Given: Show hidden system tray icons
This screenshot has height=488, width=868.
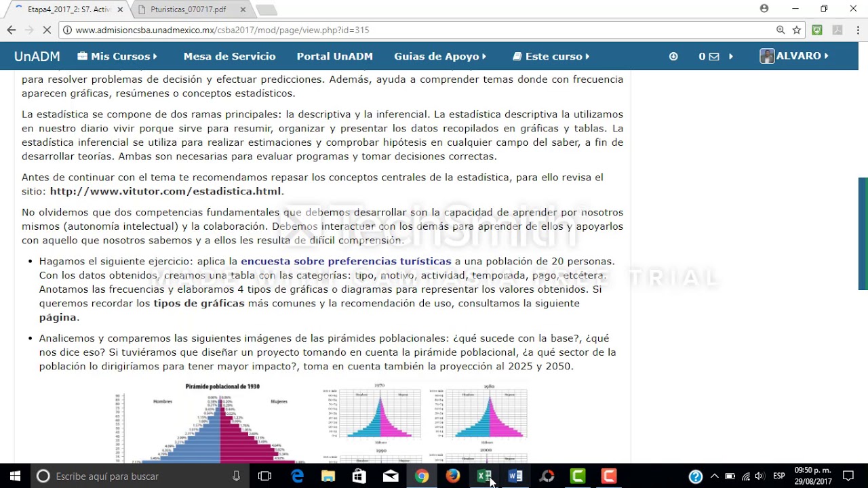Looking at the screenshot, I should click(714, 476).
